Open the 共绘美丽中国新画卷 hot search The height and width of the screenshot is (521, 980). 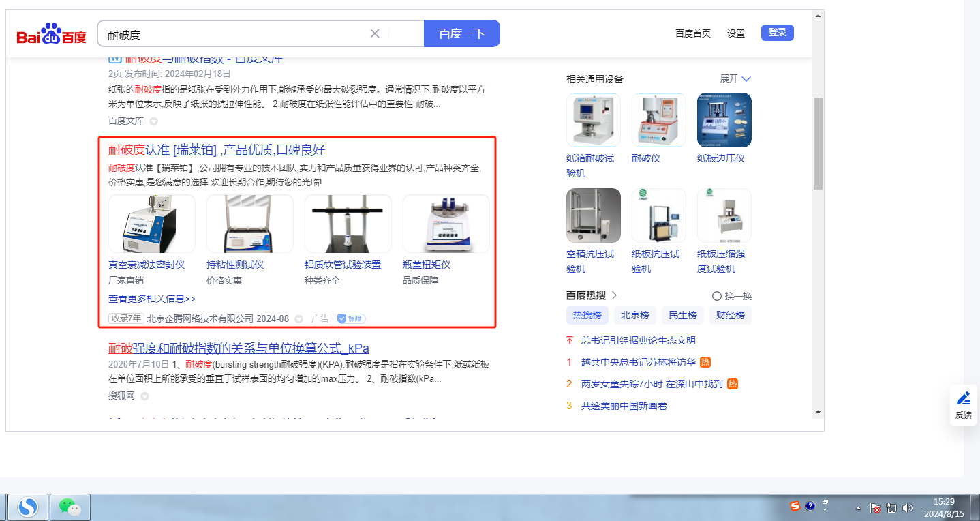624,406
